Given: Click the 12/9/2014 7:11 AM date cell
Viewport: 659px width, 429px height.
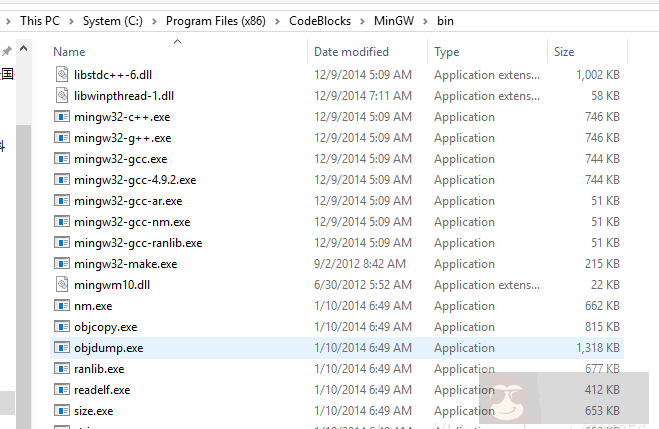Looking at the screenshot, I should click(363, 95).
